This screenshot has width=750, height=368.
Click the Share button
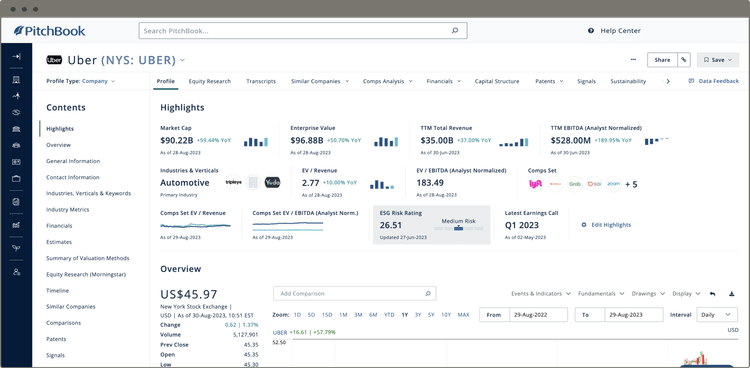coord(662,60)
